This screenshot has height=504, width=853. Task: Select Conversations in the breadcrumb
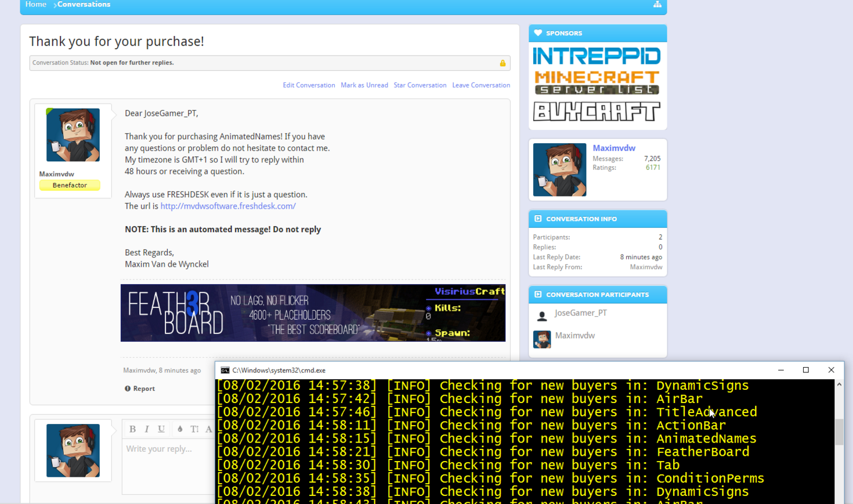coord(83,4)
